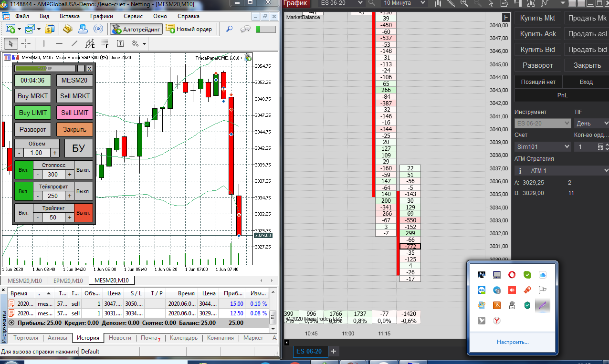Toggle the Алготрейдинг button
This screenshot has height=364, width=609.
[136, 29]
